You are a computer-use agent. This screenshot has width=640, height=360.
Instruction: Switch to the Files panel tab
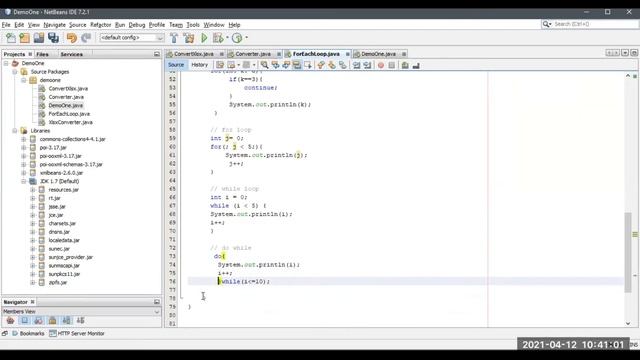click(42, 54)
